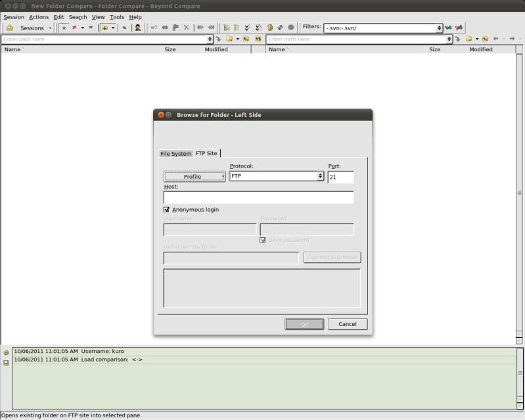525x420 pixels.
Task: Click the Collapse All tree icon
Action: click(237, 28)
